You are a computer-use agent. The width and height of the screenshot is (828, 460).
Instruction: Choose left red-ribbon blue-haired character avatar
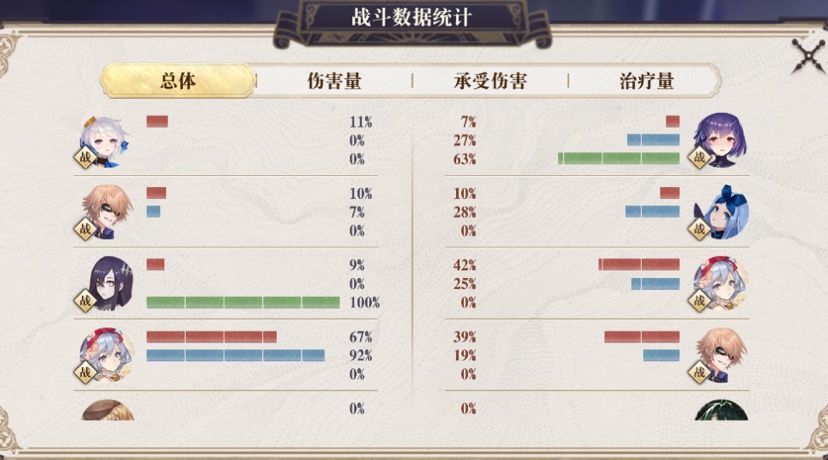tap(106, 355)
